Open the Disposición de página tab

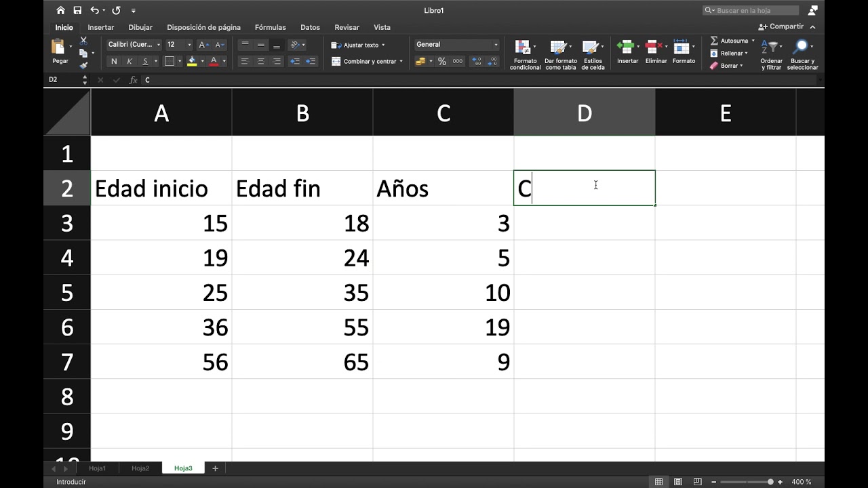[x=203, y=28]
